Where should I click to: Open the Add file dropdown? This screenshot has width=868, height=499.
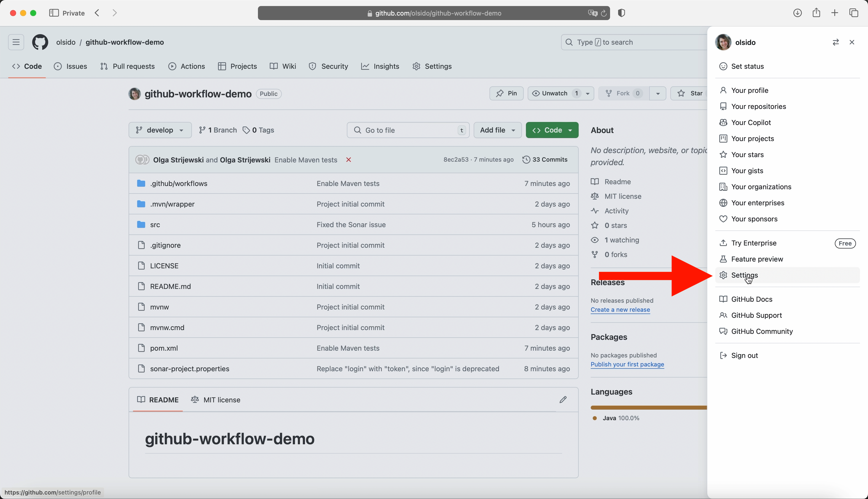pos(498,130)
